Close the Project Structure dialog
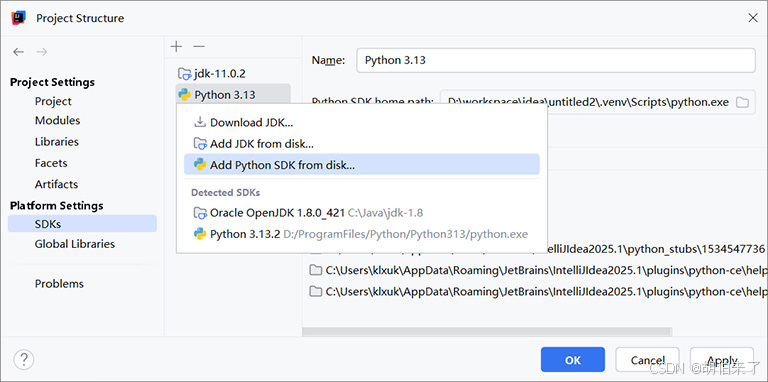Screen dimensions: 768x382 click(x=753, y=18)
